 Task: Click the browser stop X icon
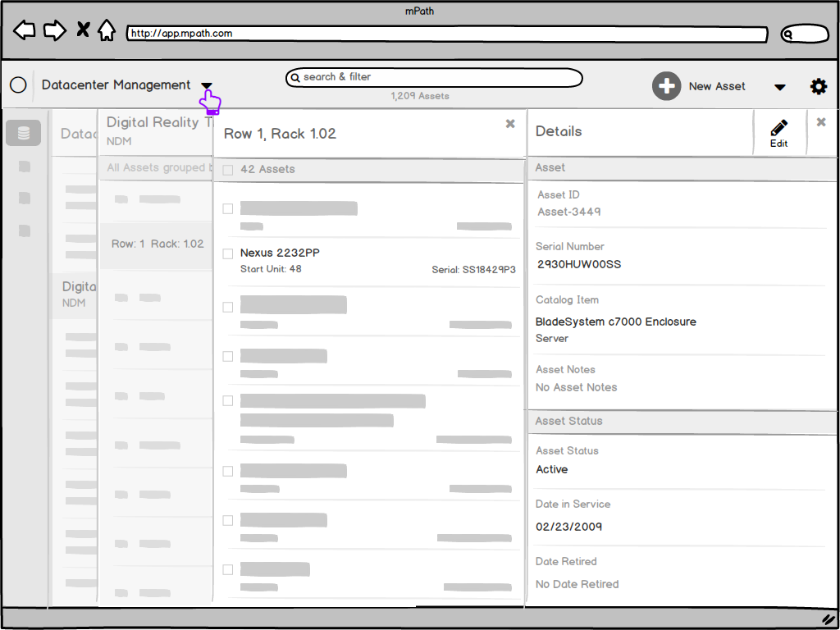(x=83, y=31)
